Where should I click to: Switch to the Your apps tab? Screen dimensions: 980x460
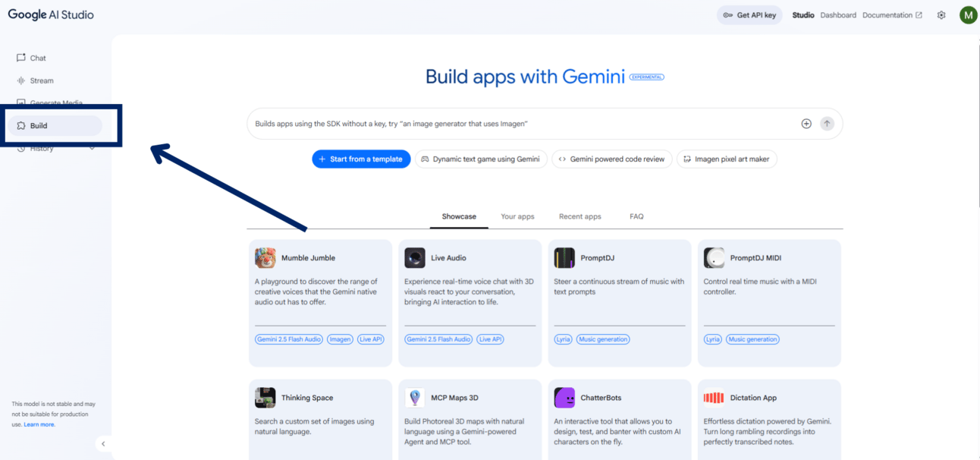[x=517, y=216]
